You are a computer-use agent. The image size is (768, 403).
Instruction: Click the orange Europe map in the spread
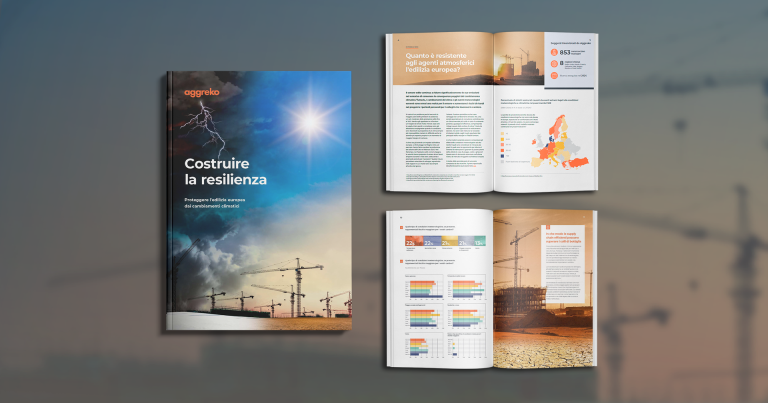point(560,142)
